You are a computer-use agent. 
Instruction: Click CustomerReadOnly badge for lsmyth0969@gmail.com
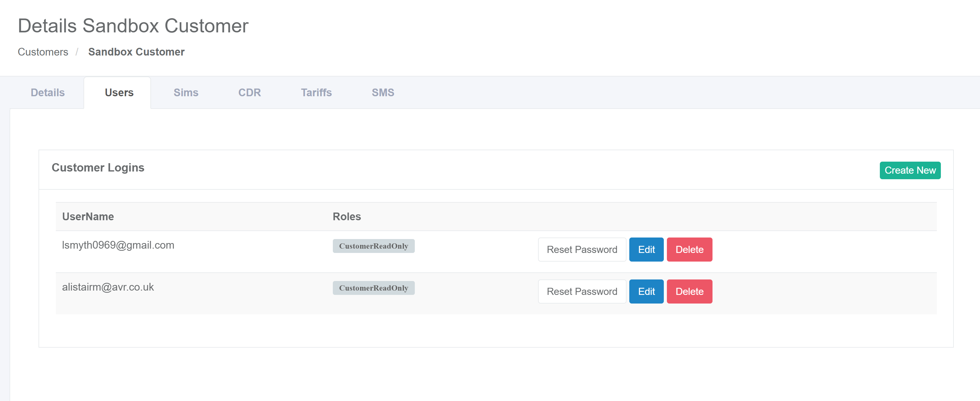373,246
